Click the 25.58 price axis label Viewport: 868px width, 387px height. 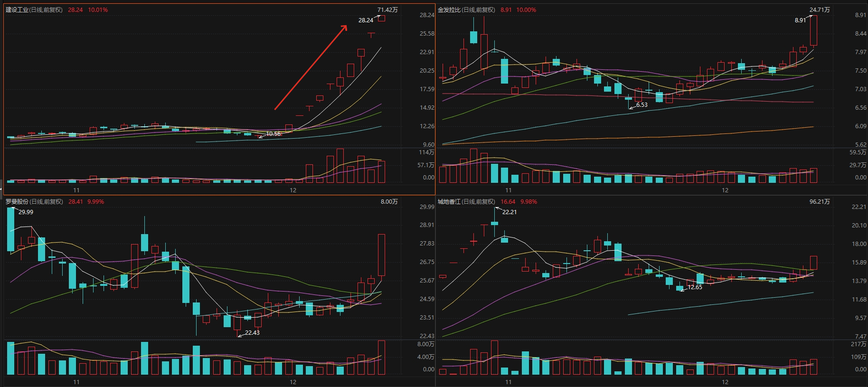pyautogui.click(x=427, y=33)
